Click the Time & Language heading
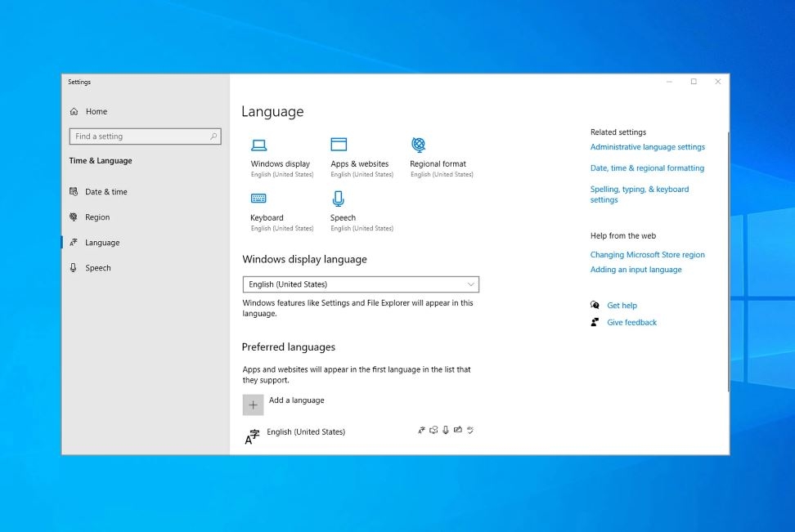This screenshot has height=532, width=795. coord(100,160)
